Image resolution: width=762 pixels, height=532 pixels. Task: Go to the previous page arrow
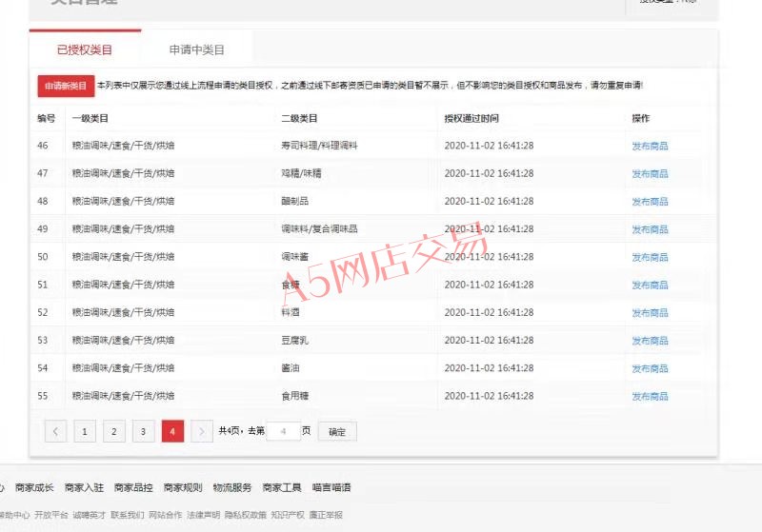point(55,431)
